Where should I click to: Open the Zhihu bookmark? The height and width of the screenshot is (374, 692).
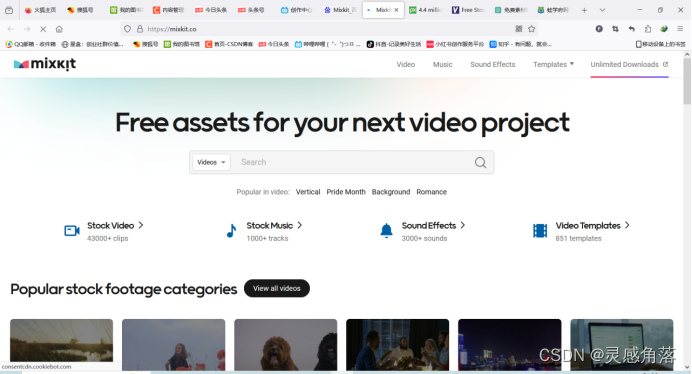520,44
